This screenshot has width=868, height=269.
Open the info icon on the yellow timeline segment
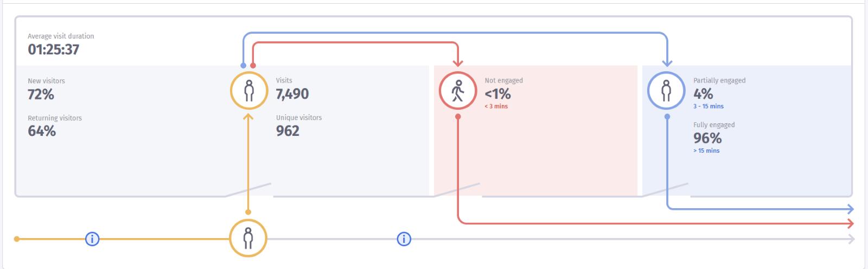click(93, 239)
